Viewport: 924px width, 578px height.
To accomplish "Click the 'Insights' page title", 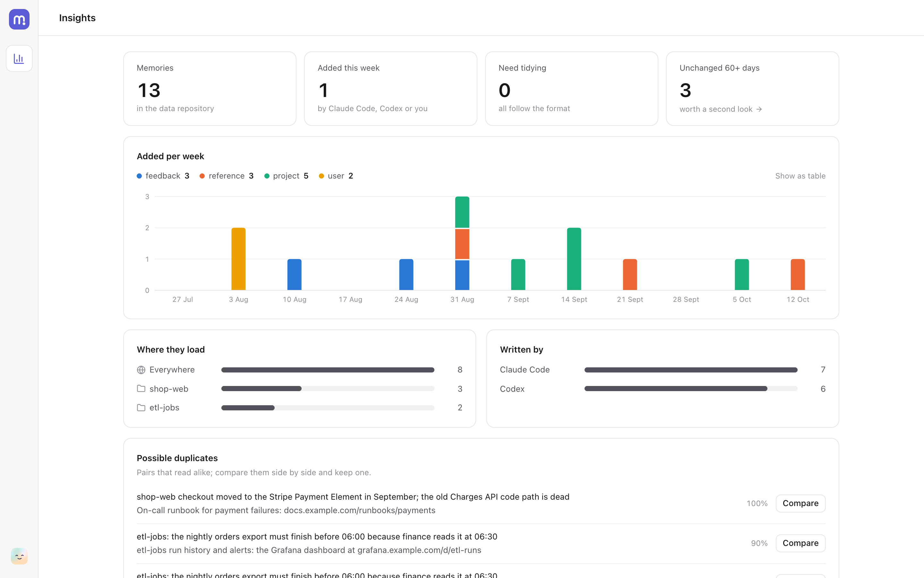I will [x=77, y=18].
